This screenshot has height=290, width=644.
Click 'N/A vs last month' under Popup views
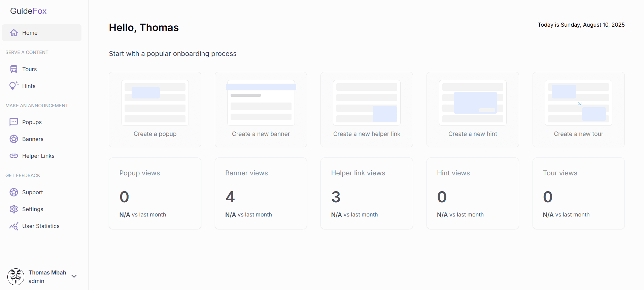tap(143, 214)
